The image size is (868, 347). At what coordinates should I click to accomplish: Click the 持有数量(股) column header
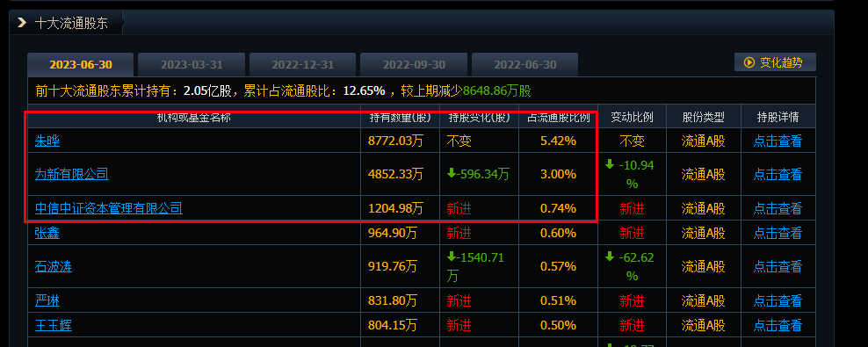coord(401,118)
